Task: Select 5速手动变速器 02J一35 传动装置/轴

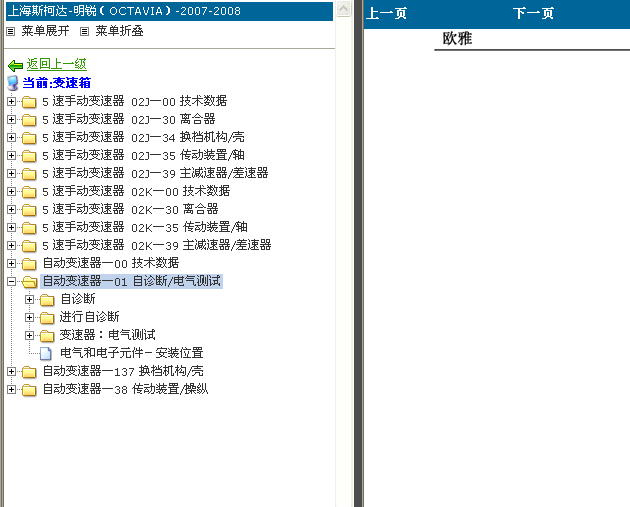Action: (x=143, y=155)
